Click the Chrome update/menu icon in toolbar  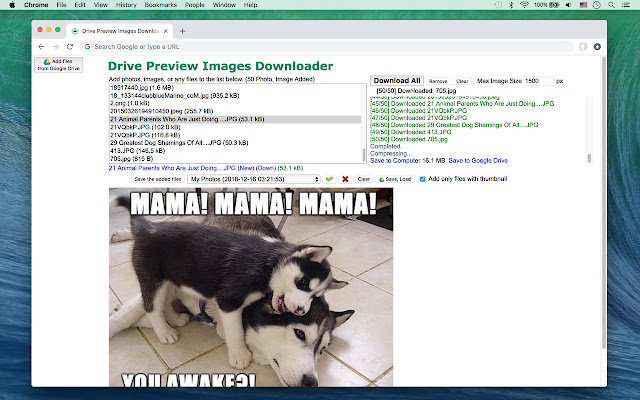597,47
